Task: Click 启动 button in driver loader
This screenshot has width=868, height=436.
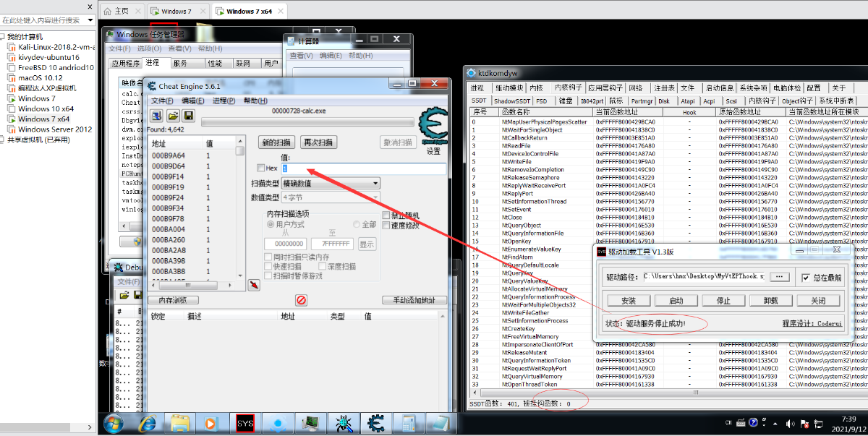Action: coord(676,301)
